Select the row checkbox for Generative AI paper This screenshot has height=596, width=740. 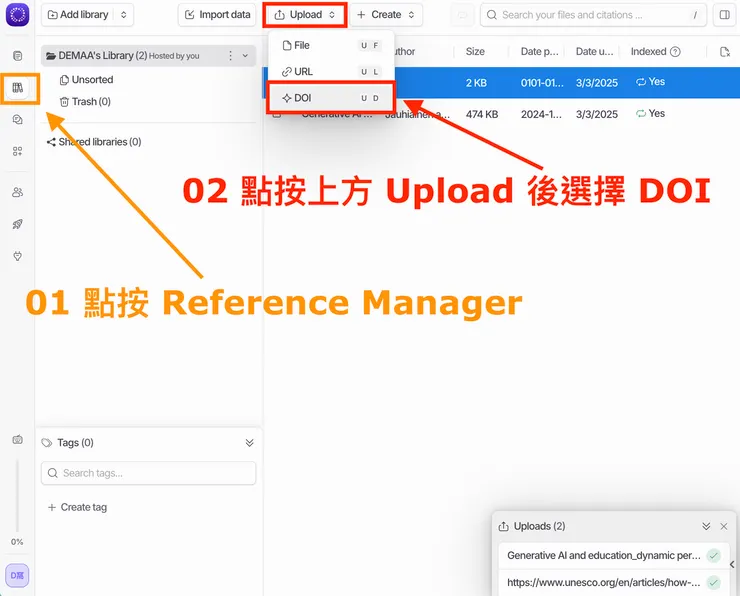pos(277,114)
